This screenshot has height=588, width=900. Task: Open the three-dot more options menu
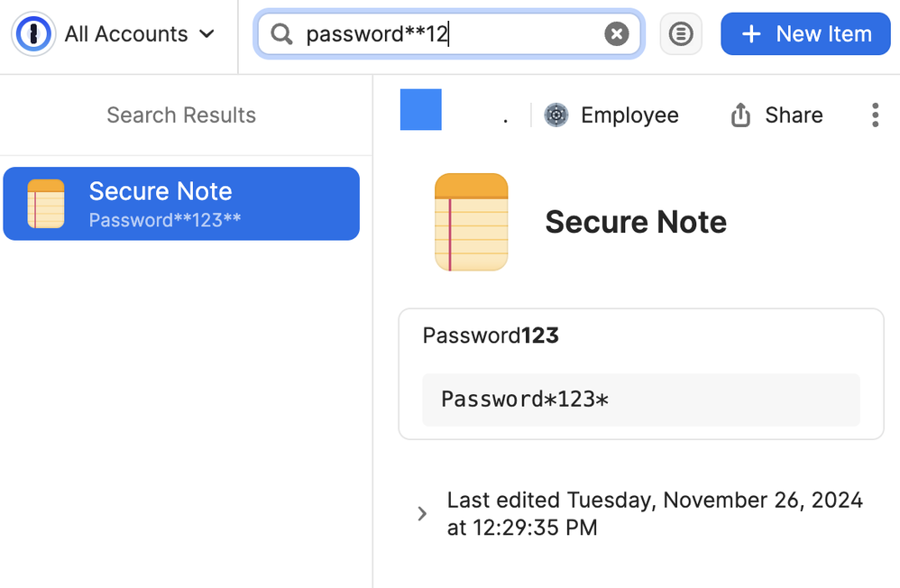pos(875,115)
